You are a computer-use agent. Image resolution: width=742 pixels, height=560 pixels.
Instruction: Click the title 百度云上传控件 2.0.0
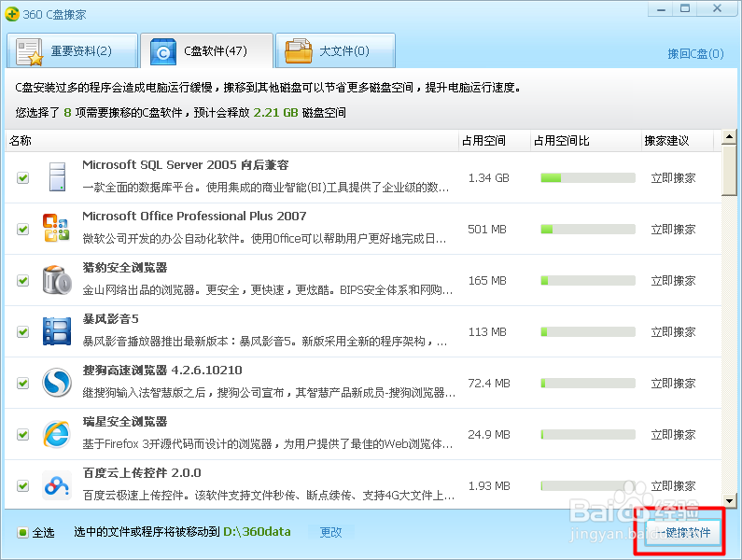(142, 473)
